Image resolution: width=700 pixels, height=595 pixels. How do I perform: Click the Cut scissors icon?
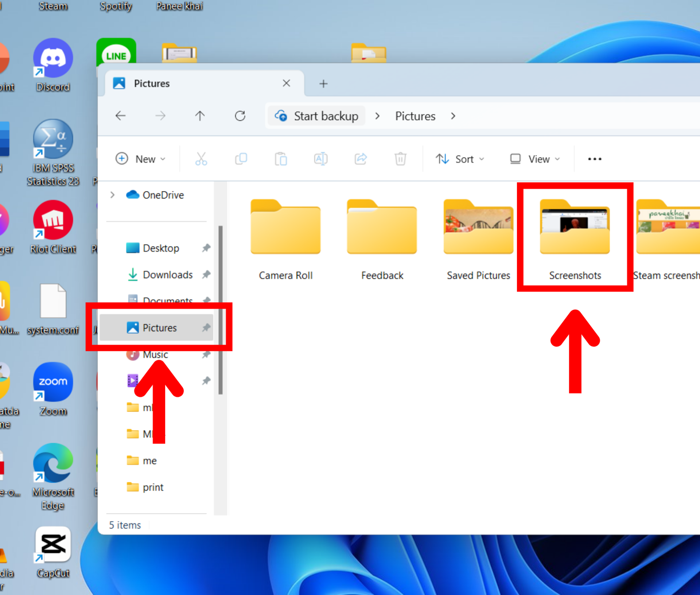(201, 159)
